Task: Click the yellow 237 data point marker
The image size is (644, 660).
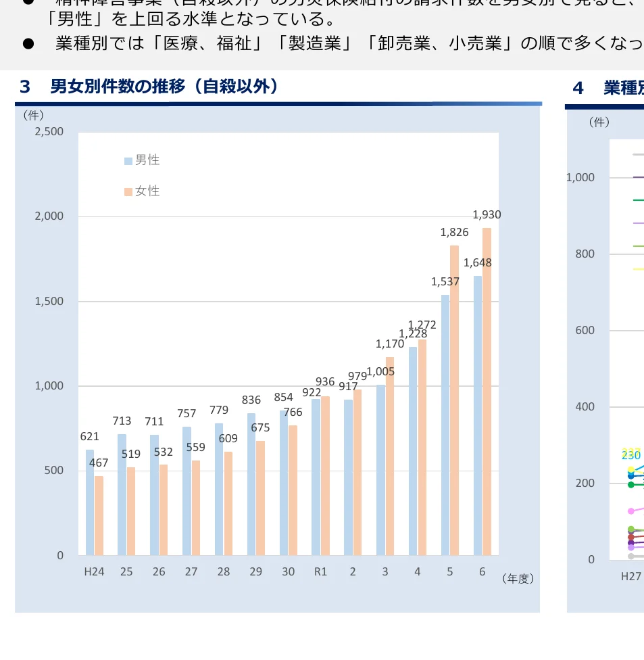Action: (630, 470)
